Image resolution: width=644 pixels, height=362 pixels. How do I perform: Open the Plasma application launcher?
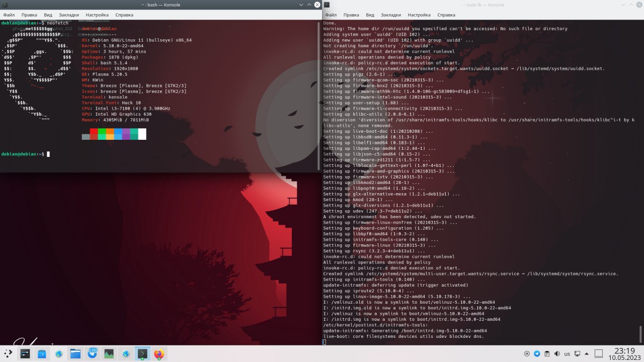pos(8,353)
